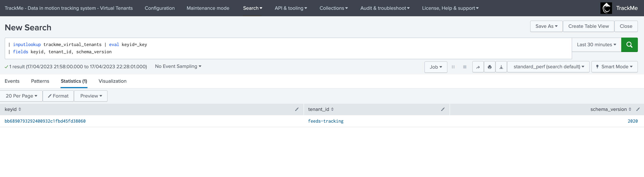The height and width of the screenshot is (177, 644).
Task: Click the print results icon
Action: [x=489, y=67]
